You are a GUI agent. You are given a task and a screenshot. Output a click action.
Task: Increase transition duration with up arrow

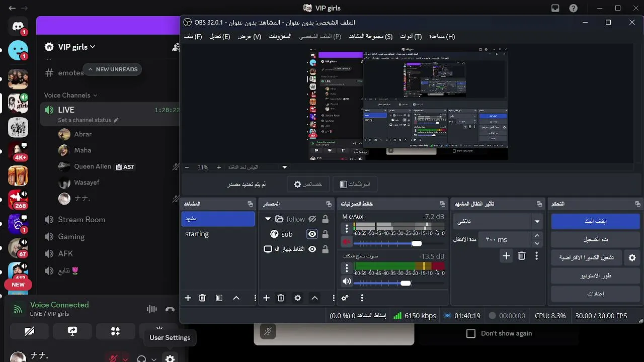[537, 236]
